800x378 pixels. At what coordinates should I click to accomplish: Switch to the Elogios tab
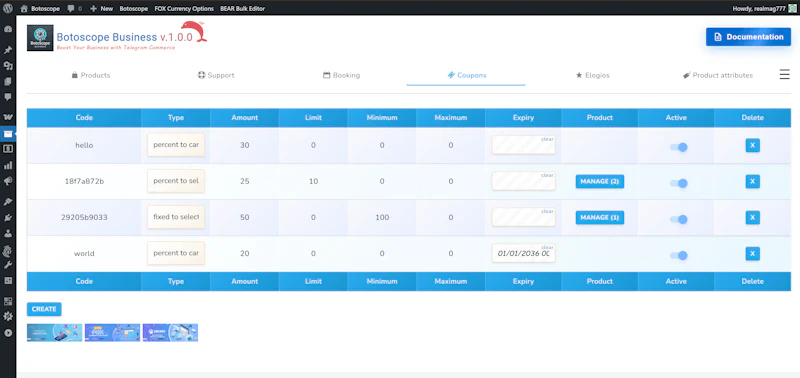(x=592, y=75)
